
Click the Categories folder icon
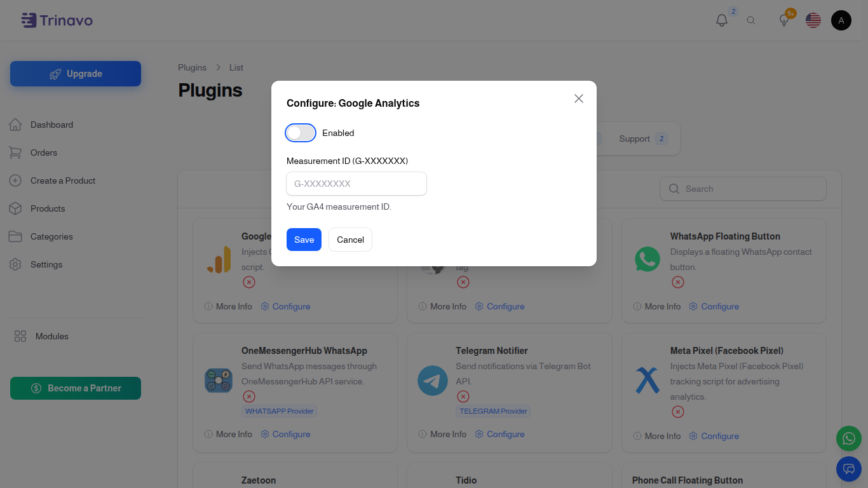15,236
